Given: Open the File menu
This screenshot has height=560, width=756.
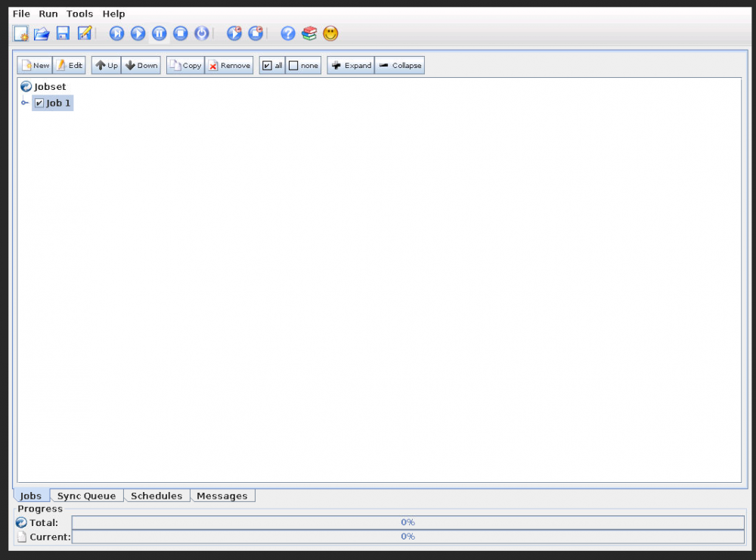Looking at the screenshot, I should (21, 14).
